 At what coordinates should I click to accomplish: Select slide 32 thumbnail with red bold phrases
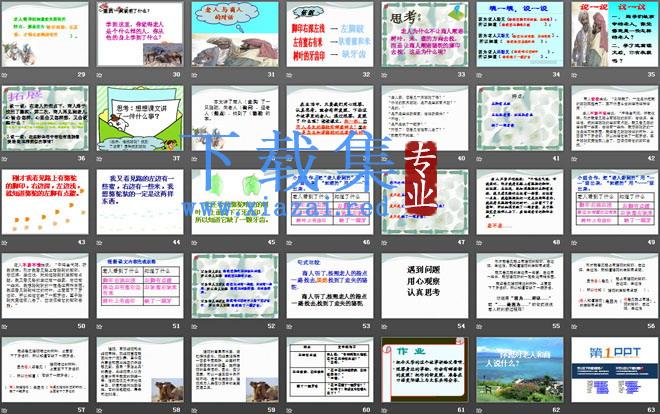point(330,34)
